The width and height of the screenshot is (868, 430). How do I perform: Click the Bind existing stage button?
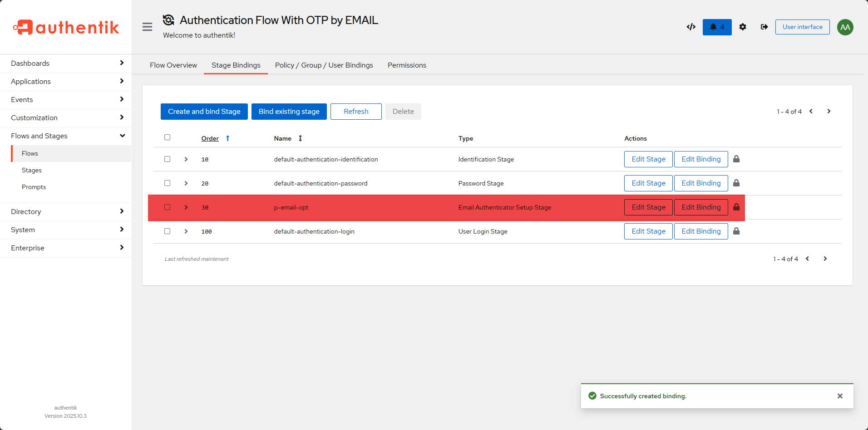[289, 112]
